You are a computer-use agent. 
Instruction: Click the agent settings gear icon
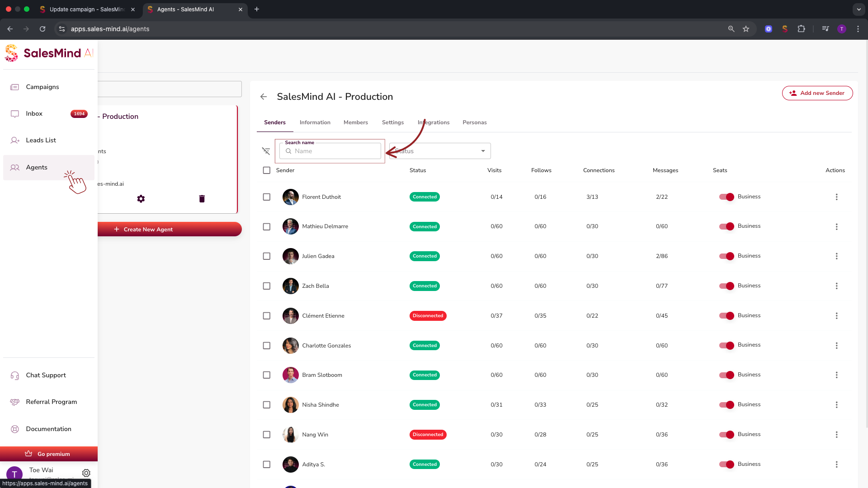[141, 199]
